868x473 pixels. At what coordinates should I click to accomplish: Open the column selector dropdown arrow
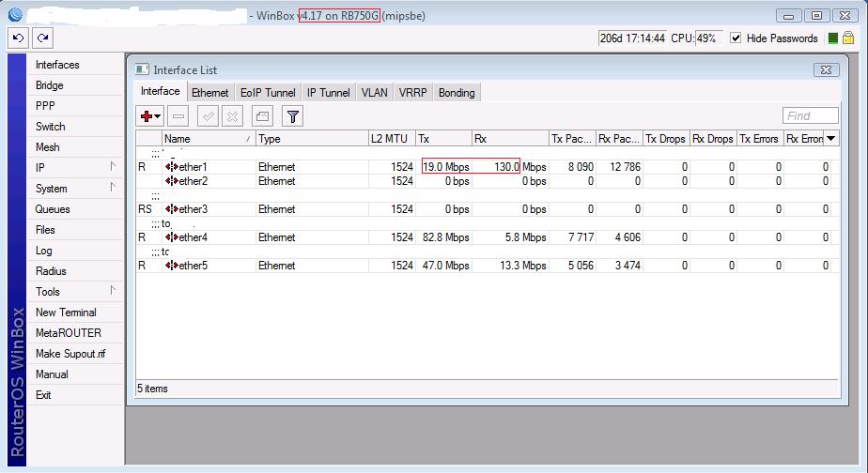831,138
